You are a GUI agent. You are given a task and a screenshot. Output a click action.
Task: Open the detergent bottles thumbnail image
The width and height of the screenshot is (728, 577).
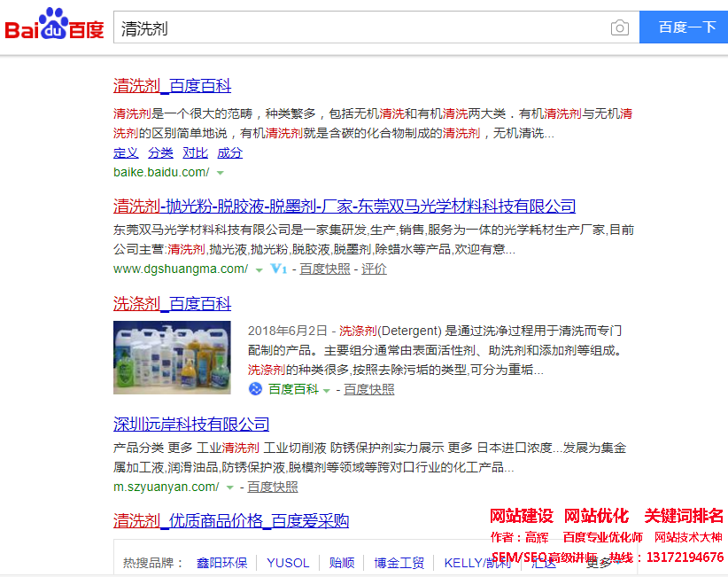tap(172, 357)
